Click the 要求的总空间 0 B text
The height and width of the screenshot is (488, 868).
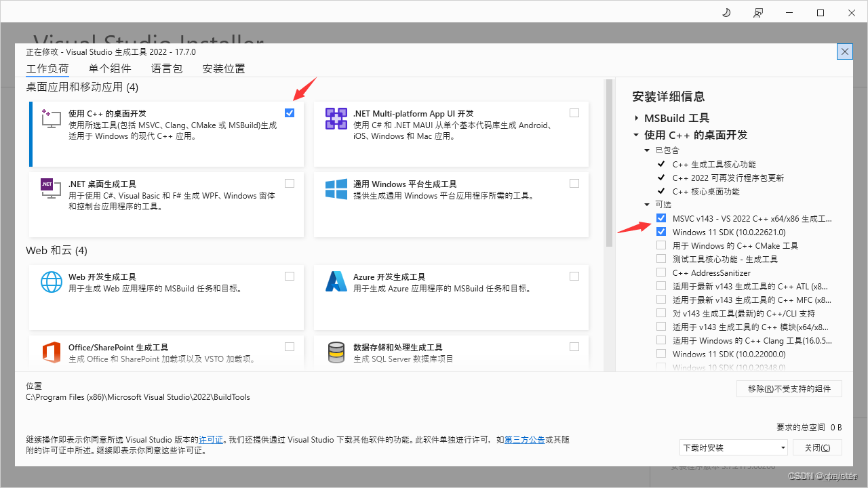809,427
